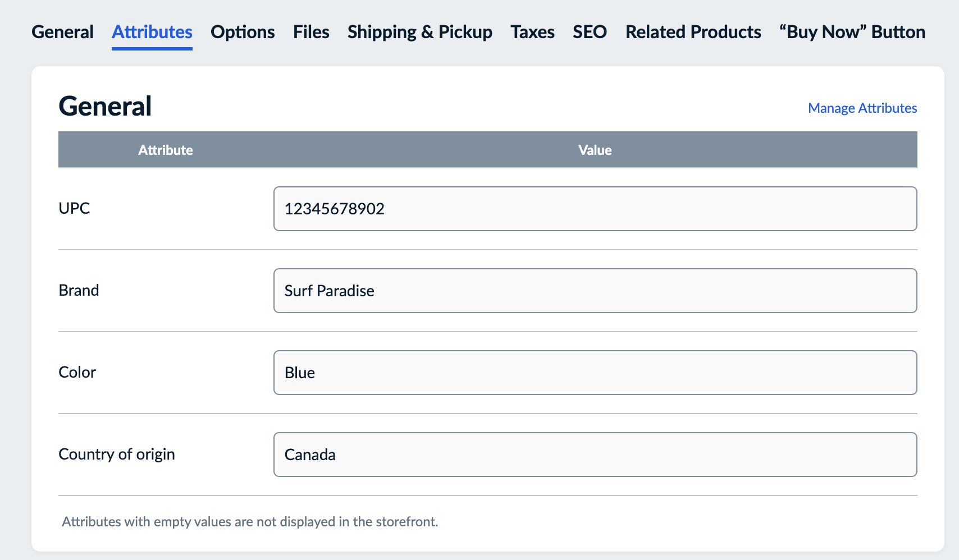Click the UPC value field containing 12345678902

(x=595, y=208)
